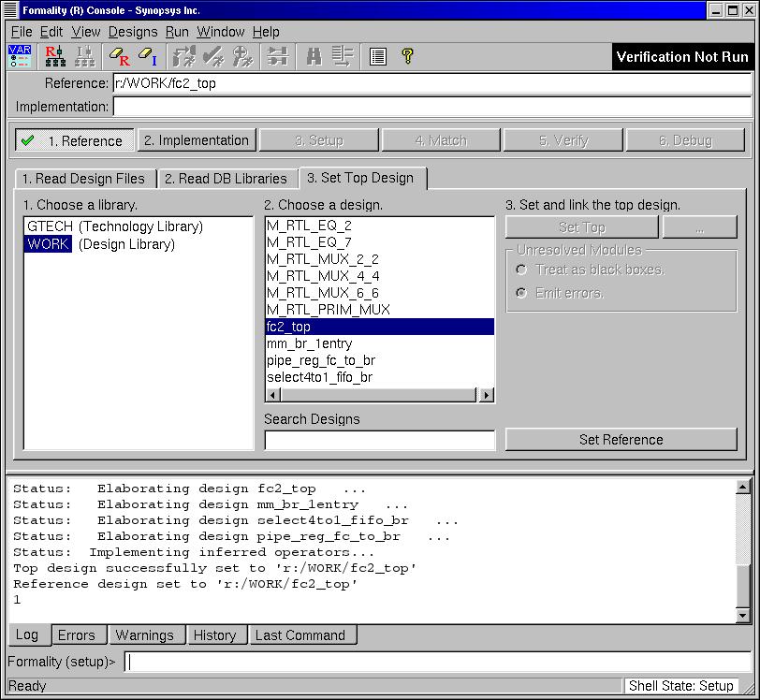Click the greyed diagnose toolbar icon

(242, 56)
